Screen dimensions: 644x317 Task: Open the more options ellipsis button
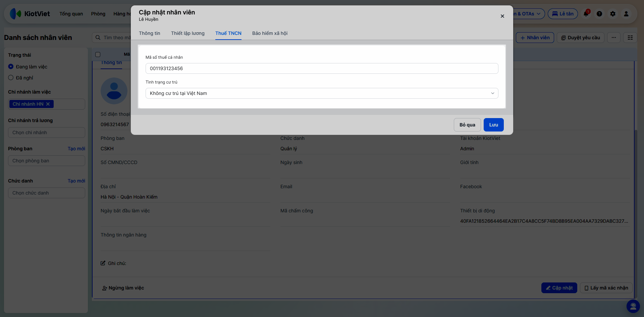(614, 38)
